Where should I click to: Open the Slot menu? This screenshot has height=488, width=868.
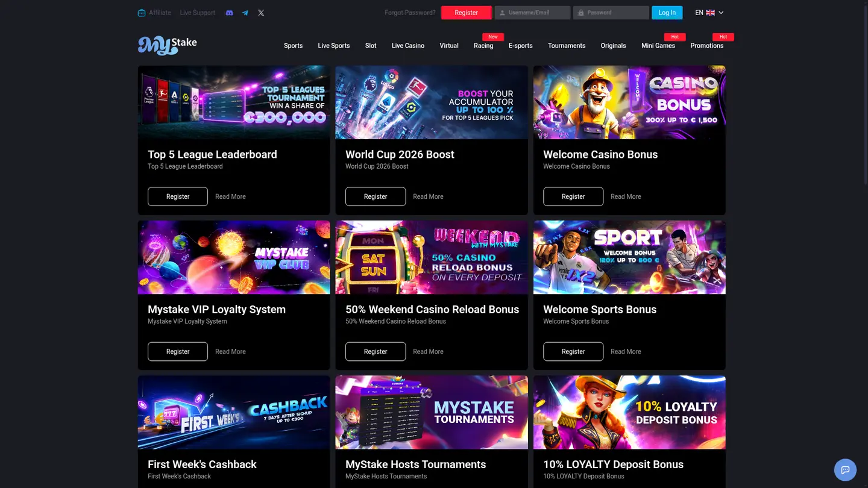pyautogui.click(x=371, y=46)
